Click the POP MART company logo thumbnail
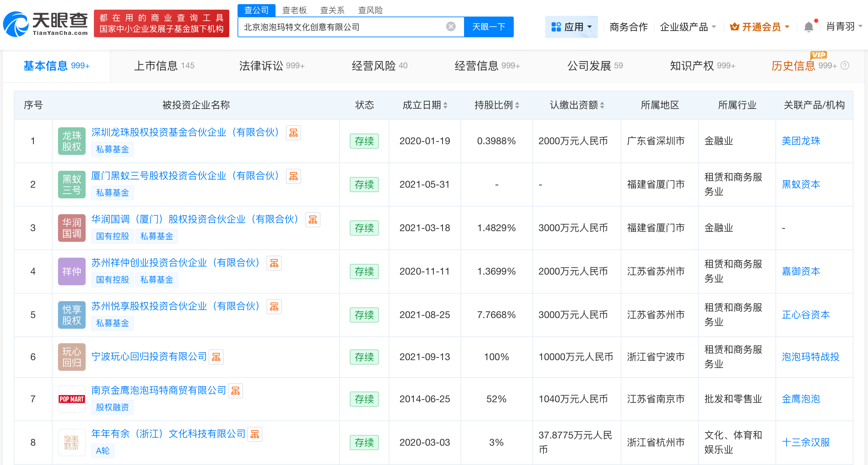The image size is (868, 465). click(71, 399)
